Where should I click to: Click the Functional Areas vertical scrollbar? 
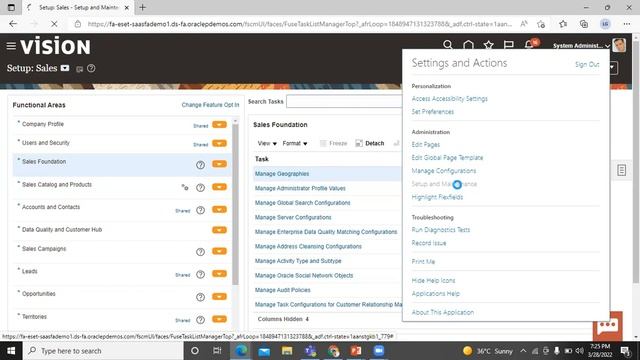tap(235, 204)
